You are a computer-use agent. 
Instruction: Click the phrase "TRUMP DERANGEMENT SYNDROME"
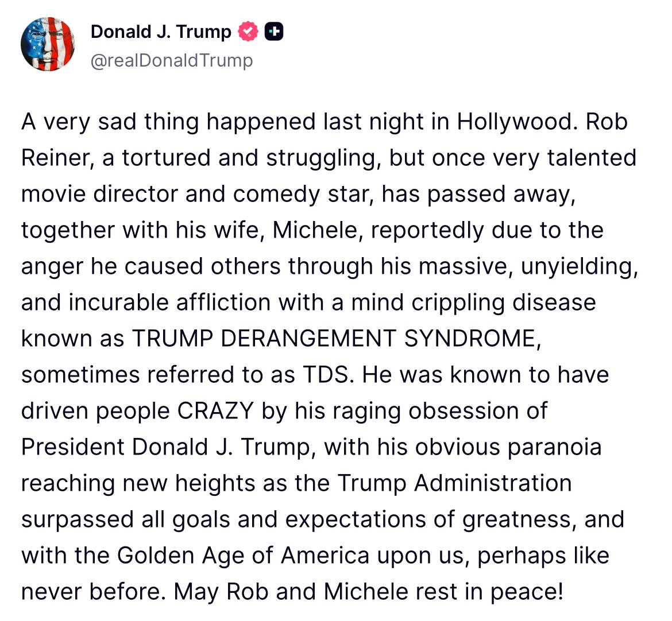point(335,339)
